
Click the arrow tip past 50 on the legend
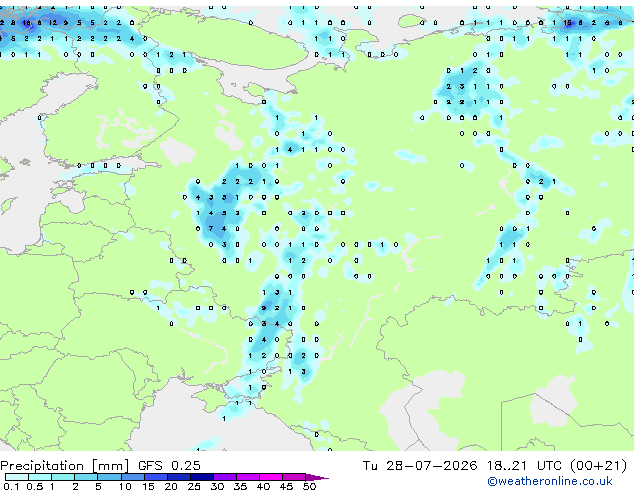point(317,477)
